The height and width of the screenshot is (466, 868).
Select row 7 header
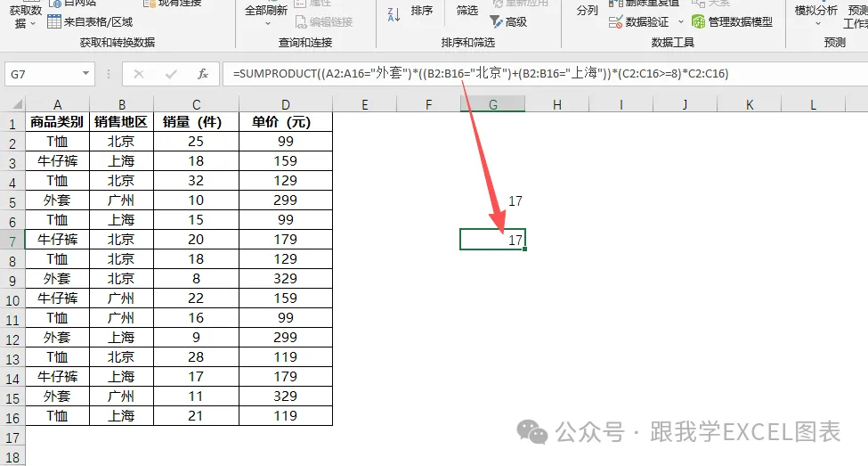[x=12, y=241]
